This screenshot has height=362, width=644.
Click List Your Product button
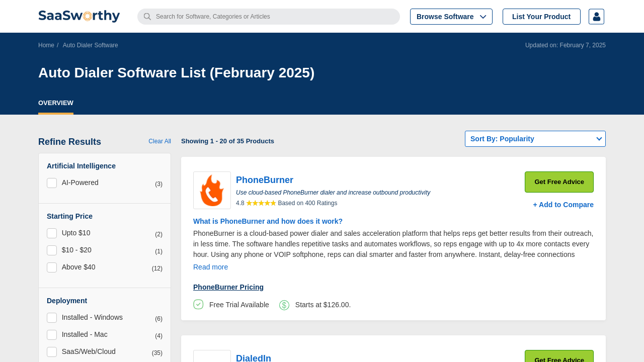tap(541, 17)
